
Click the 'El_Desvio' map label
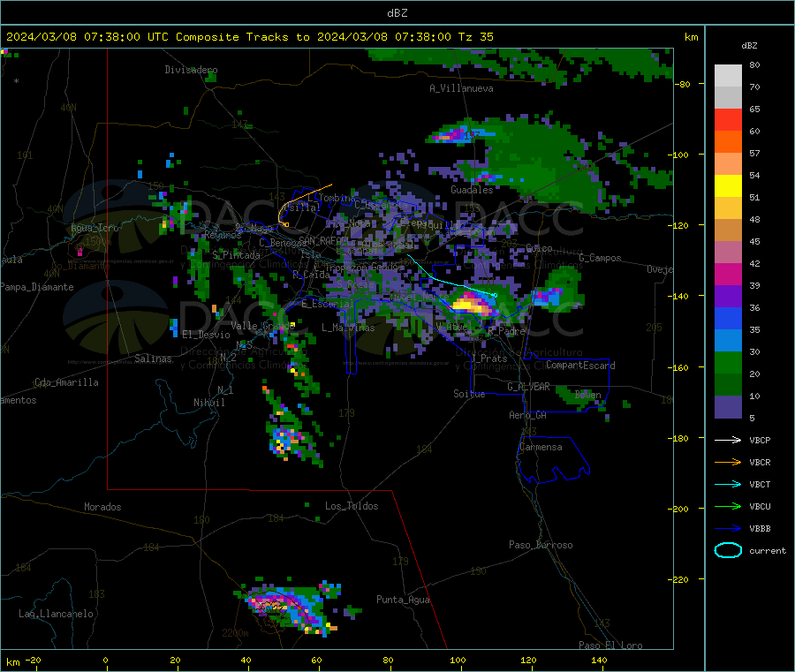coord(206,335)
